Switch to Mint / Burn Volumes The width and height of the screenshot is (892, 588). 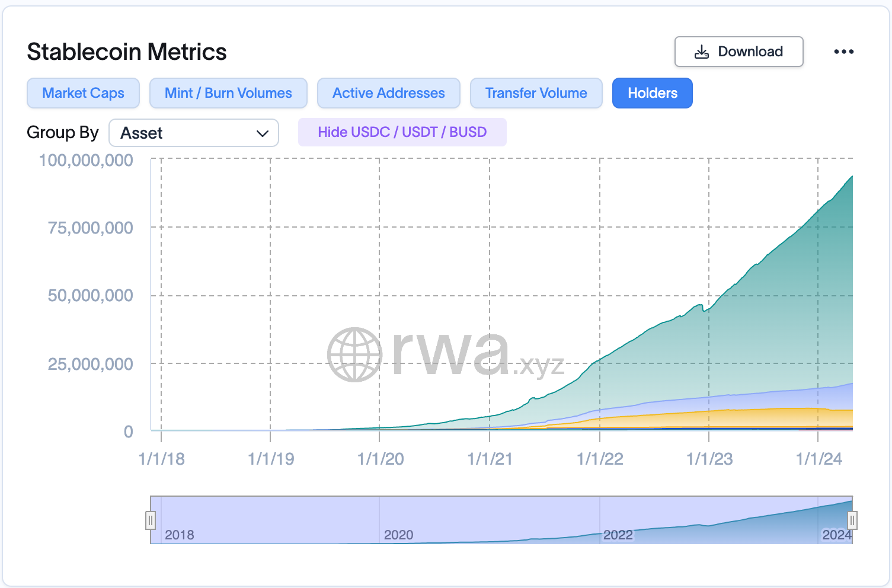point(228,93)
